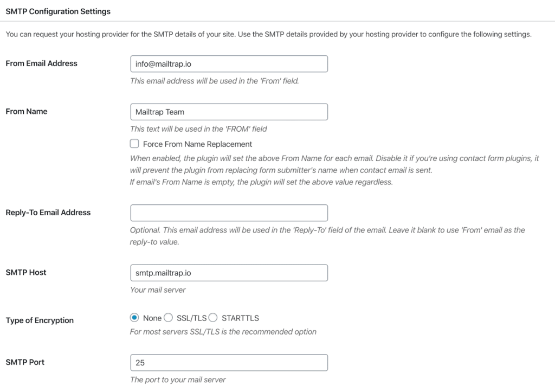Click the empty Reply-To Email Address field
555x392 pixels.
pos(229,213)
